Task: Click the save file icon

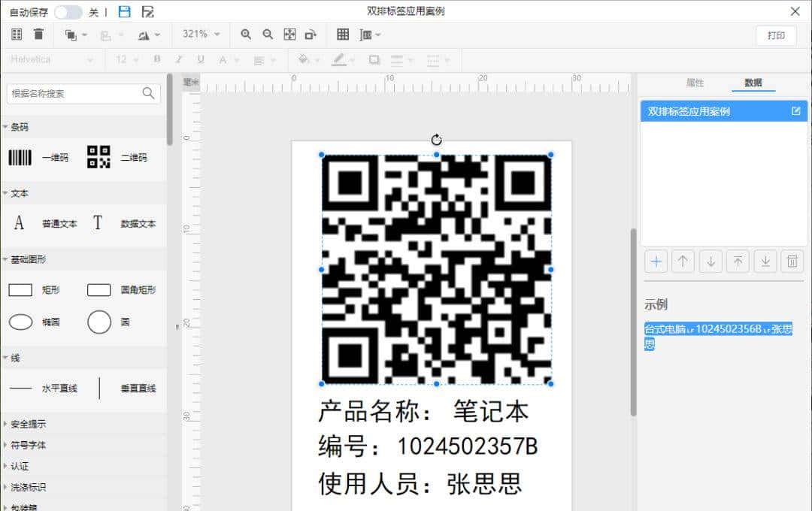Action: tap(124, 11)
